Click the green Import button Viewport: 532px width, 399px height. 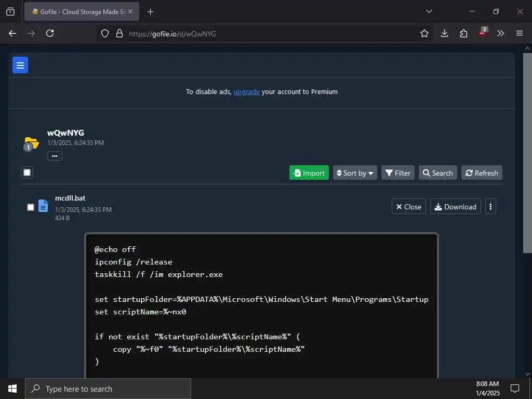(309, 173)
